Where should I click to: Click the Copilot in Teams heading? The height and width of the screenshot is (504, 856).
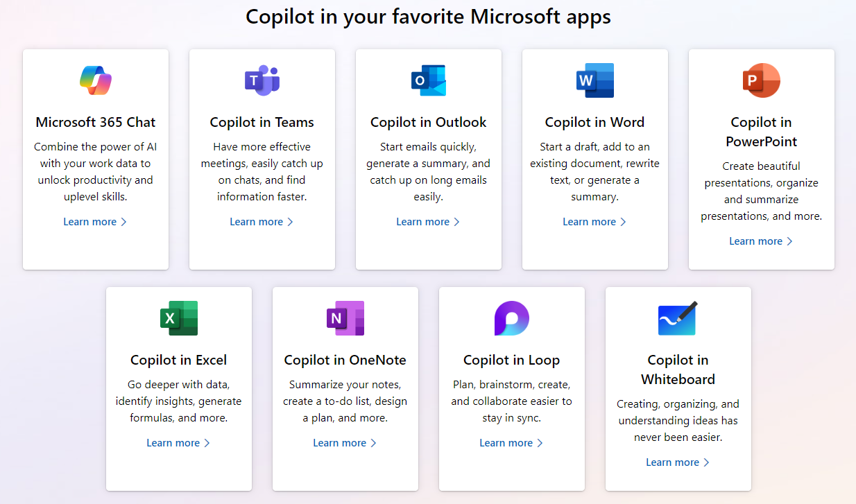pyautogui.click(x=262, y=123)
